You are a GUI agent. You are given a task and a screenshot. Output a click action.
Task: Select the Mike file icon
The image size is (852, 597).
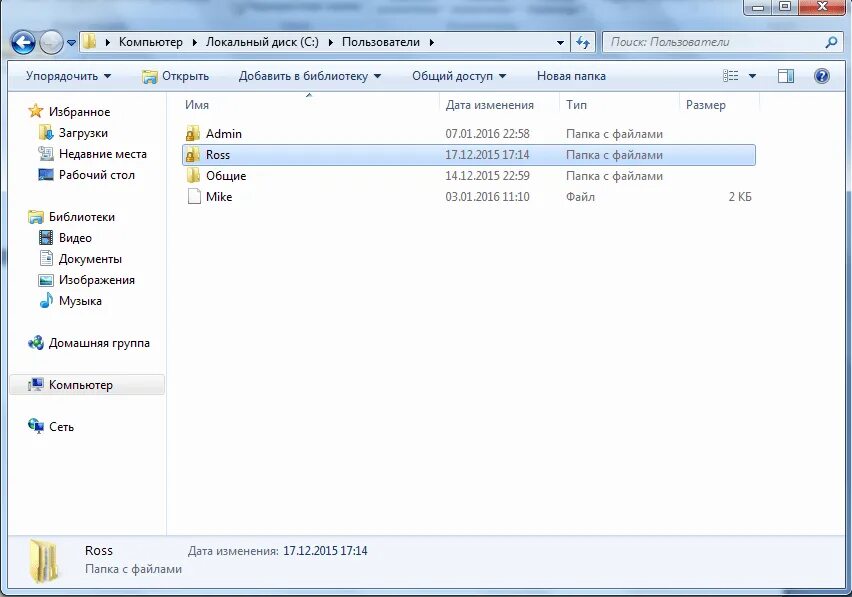tap(194, 196)
